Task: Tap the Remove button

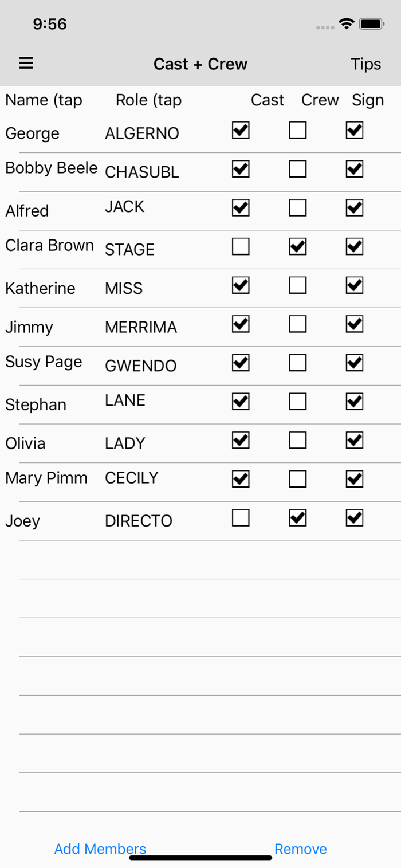Action: pyautogui.click(x=300, y=849)
